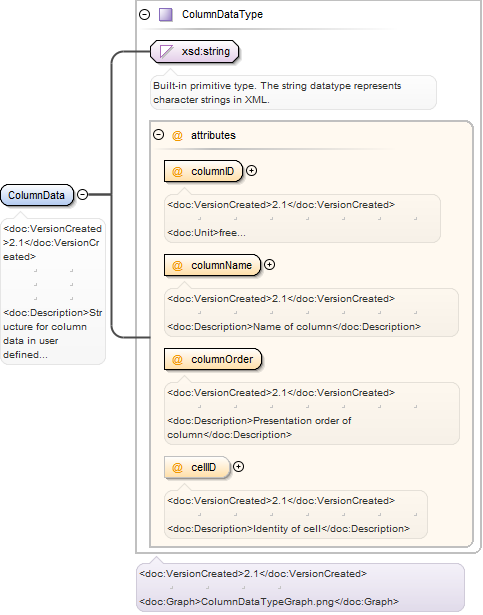Click VersionCreated line under columnName
Viewport: 483px width, 615px height.
[281, 299]
